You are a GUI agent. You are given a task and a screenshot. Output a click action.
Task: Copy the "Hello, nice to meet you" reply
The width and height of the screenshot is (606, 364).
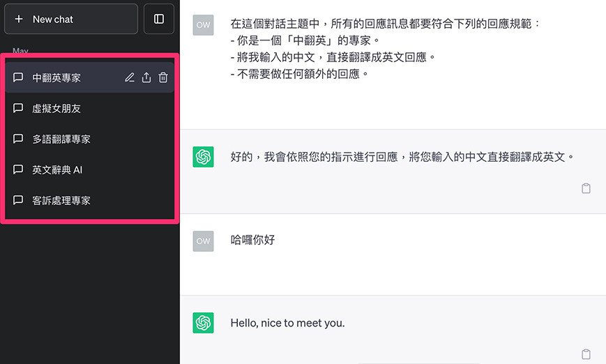pos(586,354)
